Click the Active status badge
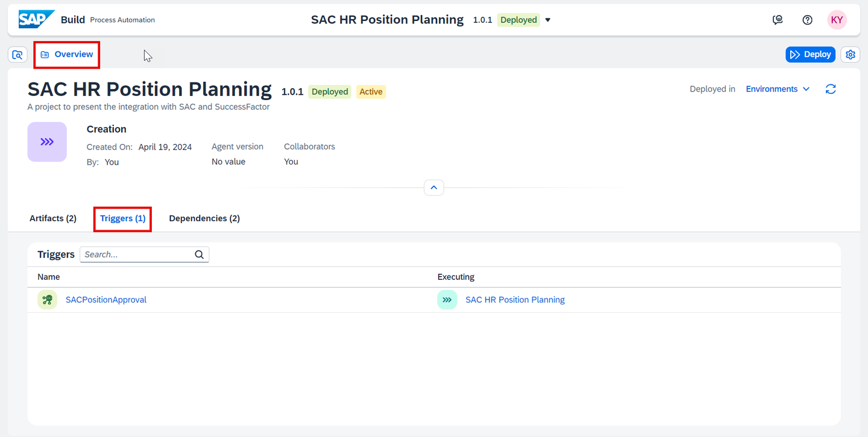Image resolution: width=868 pixels, height=437 pixels. pyautogui.click(x=371, y=92)
